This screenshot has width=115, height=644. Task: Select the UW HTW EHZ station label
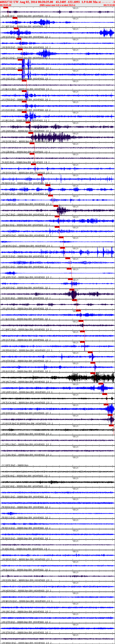click(26, 361)
